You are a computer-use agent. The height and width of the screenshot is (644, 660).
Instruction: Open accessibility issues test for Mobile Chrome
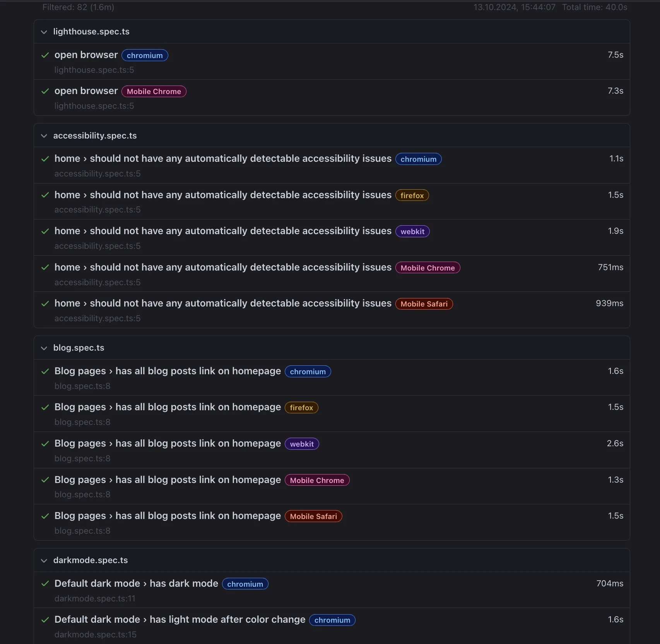(223, 267)
